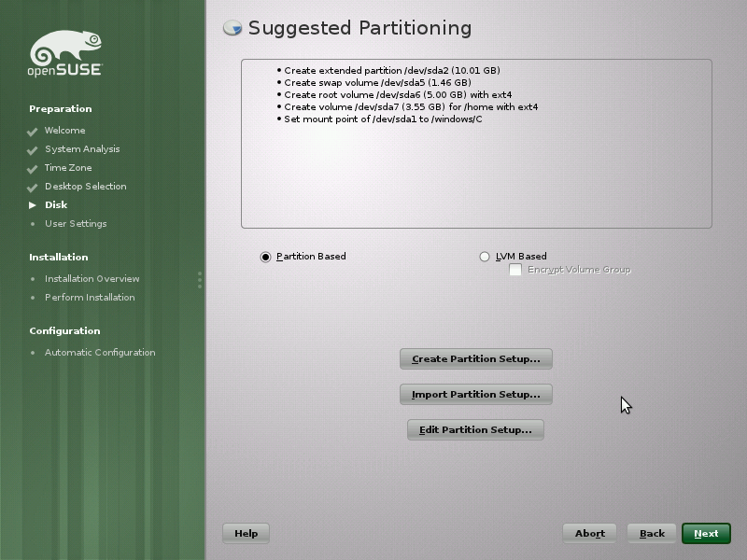The image size is (747, 560).
Task: Enable the Encrypt Volume Group checkbox
Action: [x=514, y=270]
